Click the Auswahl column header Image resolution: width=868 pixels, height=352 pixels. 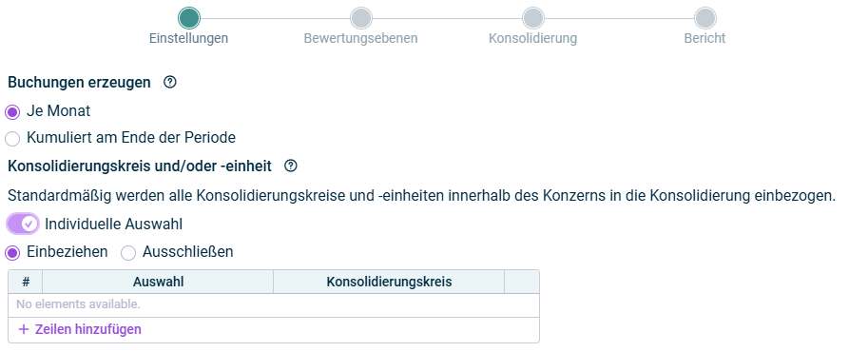click(158, 282)
